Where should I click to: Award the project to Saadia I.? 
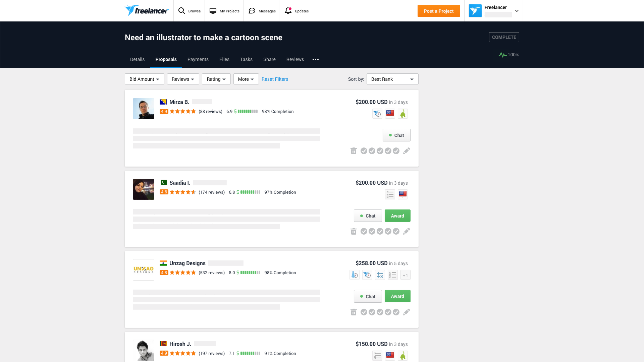tap(397, 216)
